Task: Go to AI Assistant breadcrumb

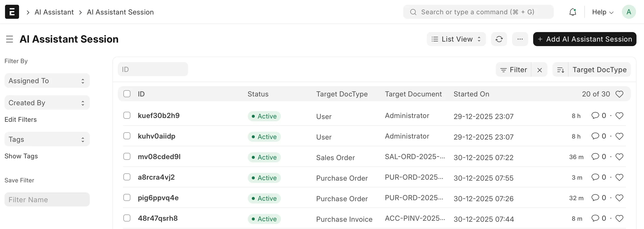Action: coord(54,12)
